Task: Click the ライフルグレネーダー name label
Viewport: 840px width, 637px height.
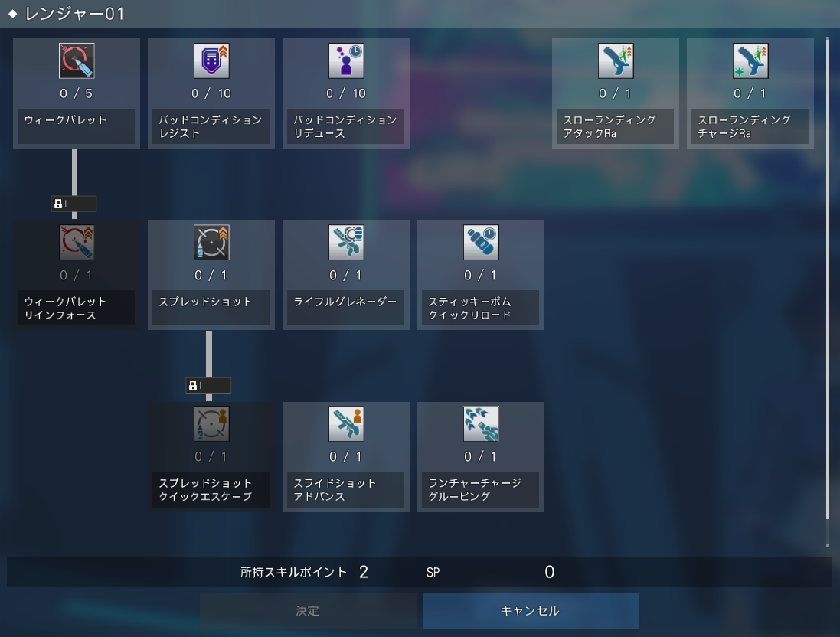Action: (345, 302)
